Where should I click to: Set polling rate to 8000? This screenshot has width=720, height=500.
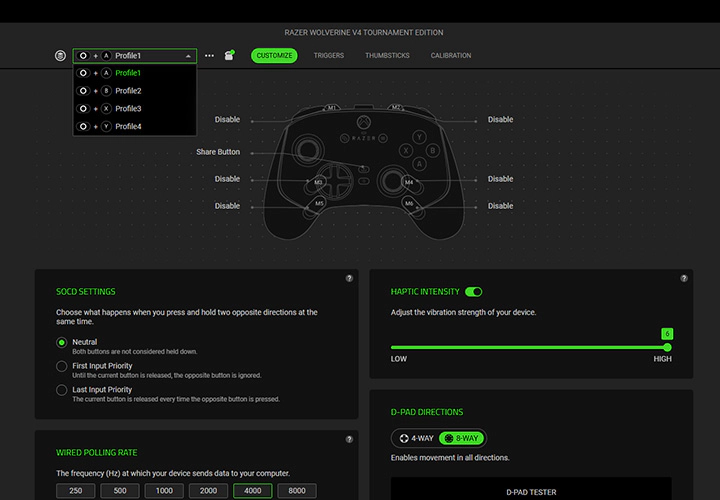297,491
